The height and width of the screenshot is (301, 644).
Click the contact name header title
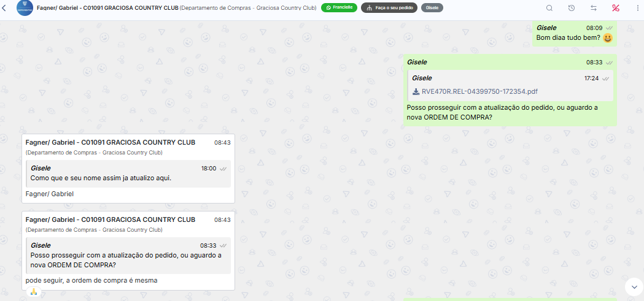107,7
